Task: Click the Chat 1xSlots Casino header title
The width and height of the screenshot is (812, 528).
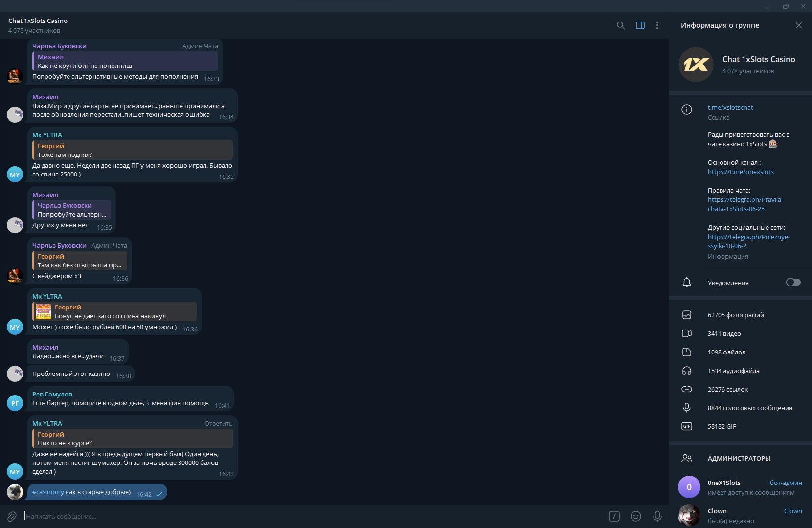Action: click(x=38, y=21)
